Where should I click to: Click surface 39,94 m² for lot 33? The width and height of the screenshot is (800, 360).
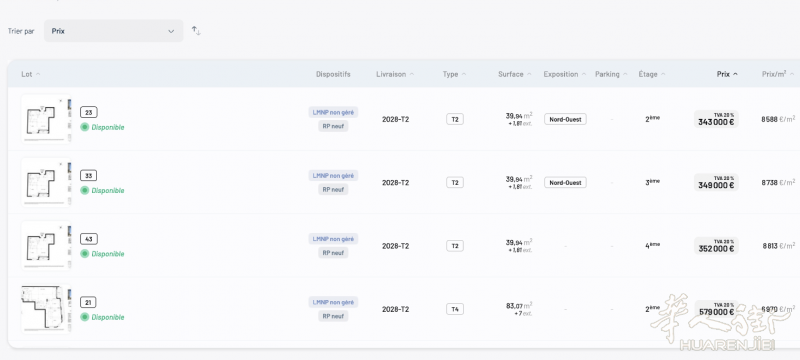pyautogui.click(x=519, y=179)
